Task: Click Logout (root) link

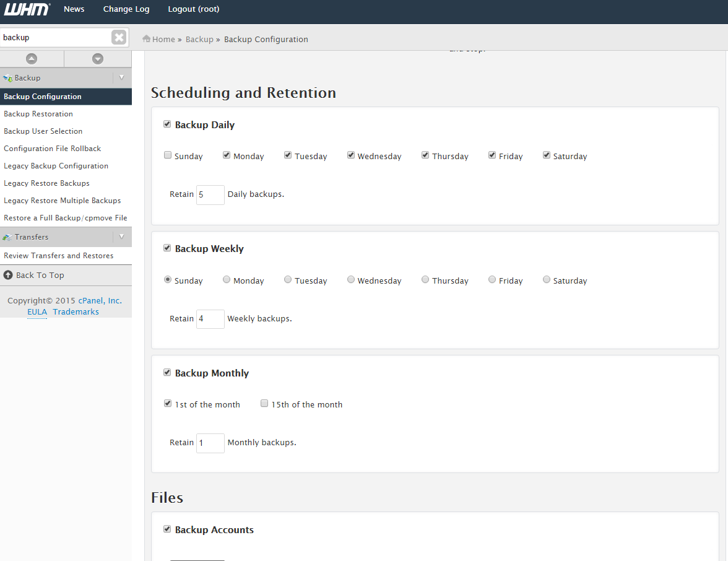Action: pyautogui.click(x=194, y=9)
